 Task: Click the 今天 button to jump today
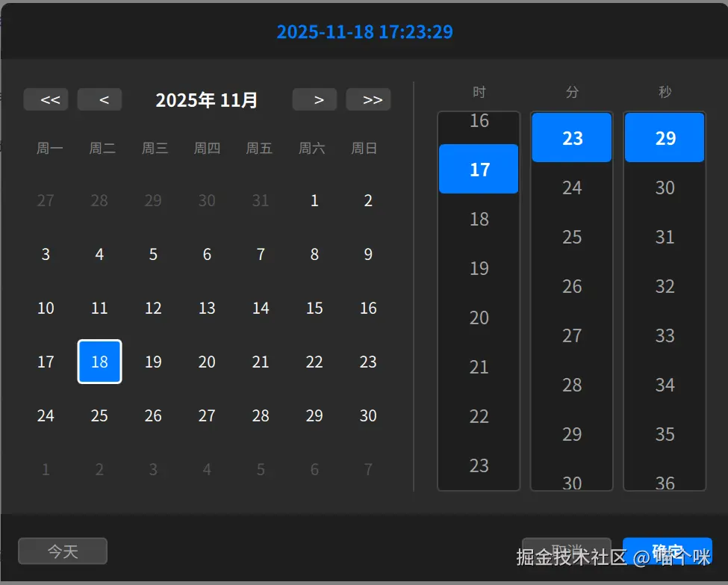(x=63, y=551)
